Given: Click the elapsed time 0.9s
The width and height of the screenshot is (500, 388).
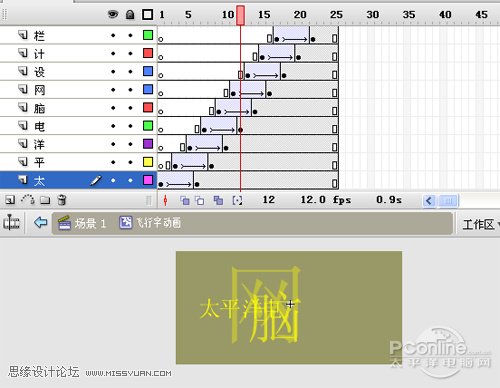Looking at the screenshot, I should click(389, 200).
